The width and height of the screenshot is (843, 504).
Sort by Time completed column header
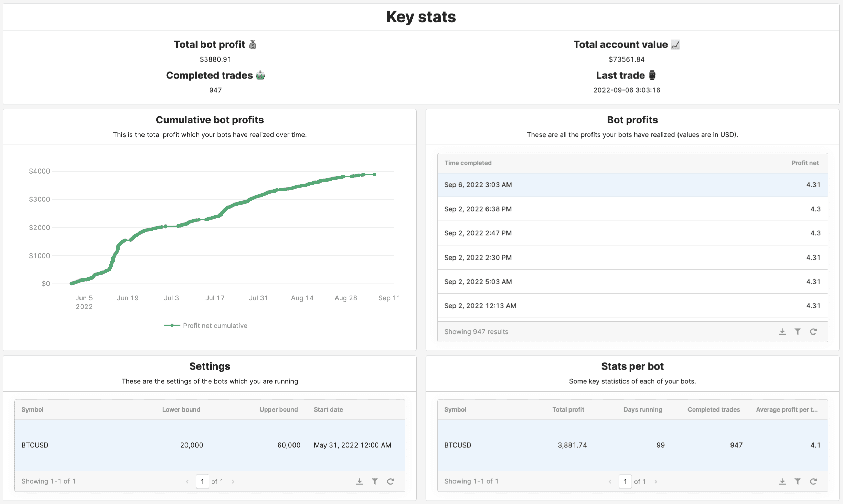point(468,163)
